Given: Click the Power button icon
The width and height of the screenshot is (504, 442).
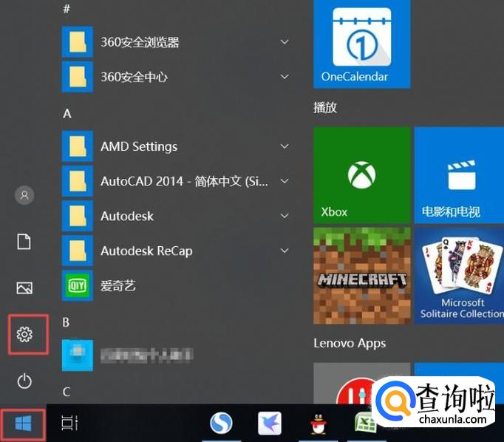Looking at the screenshot, I should [24, 381].
